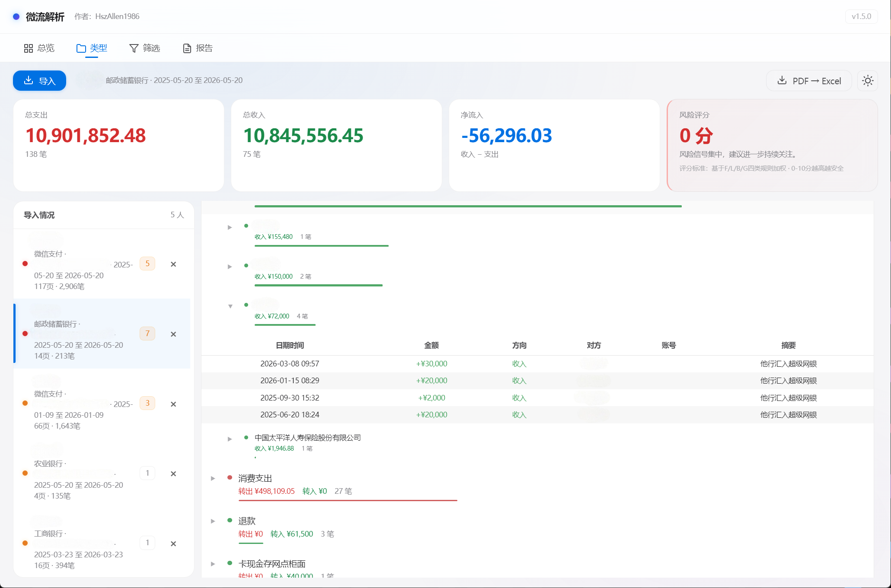Expand the 中国太平洋人寿保险股份有限公司 row
The width and height of the screenshot is (891, 588).
click(230, 439)
